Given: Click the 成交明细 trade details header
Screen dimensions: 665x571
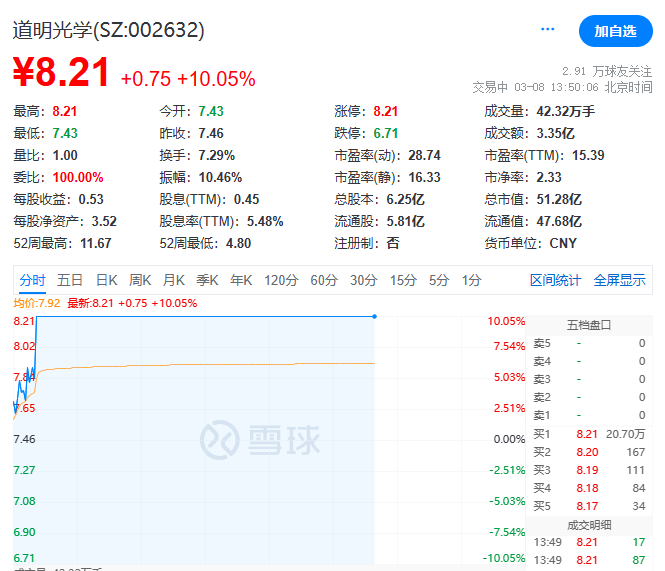Looking at the screenshot, I should (589, 525).
